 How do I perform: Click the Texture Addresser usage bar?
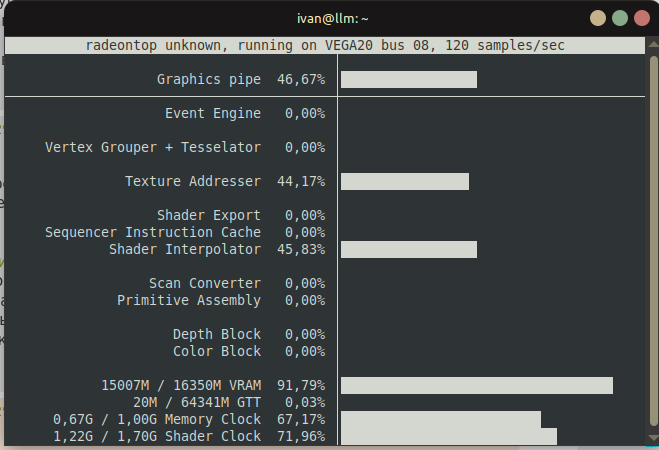[x=405, y=182]
